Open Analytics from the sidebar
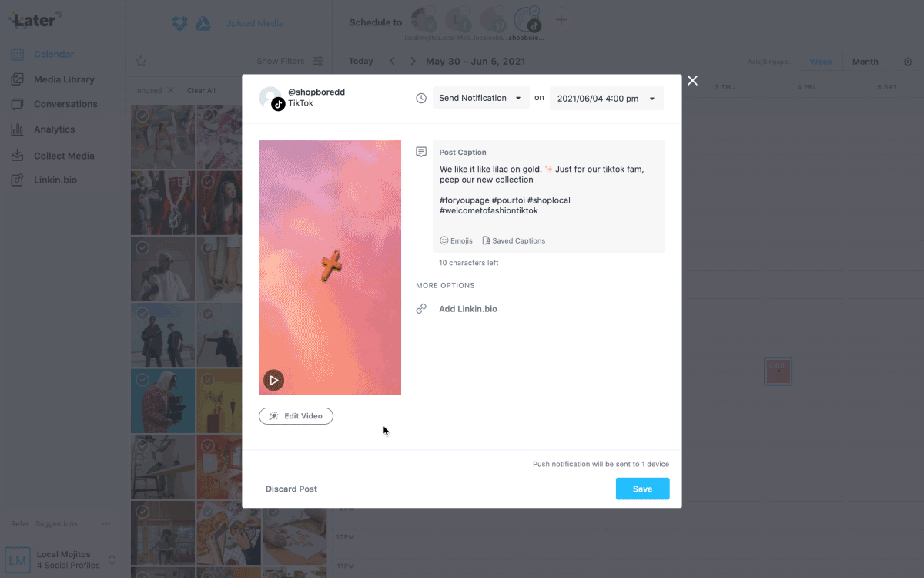The width and height of the screenshot is (924, 578). coord(54,129)
